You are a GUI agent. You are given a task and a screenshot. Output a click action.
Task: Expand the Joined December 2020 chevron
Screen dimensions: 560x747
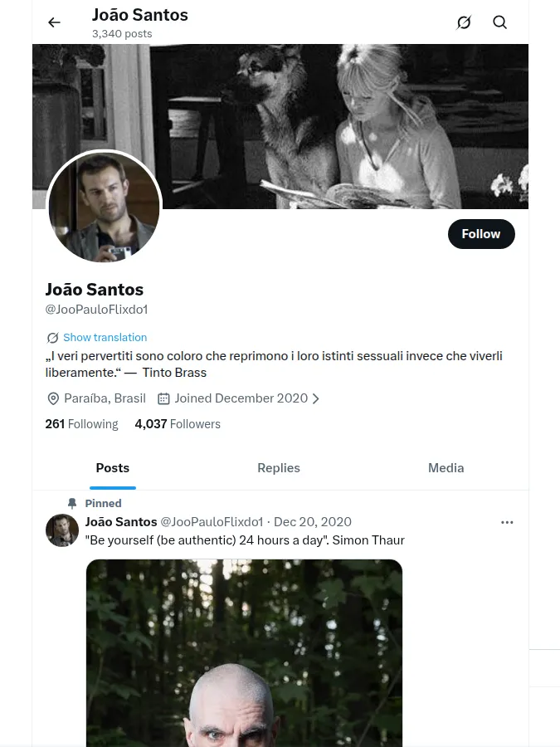tap(315, 398)
